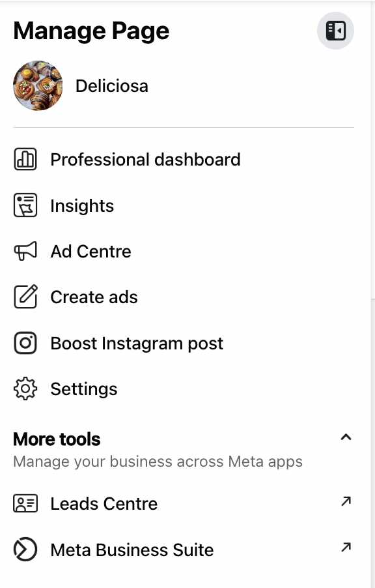The height and width of the screenshot is (588, 375).
Task: Collapse the More tools section
Action: [346, 437]
